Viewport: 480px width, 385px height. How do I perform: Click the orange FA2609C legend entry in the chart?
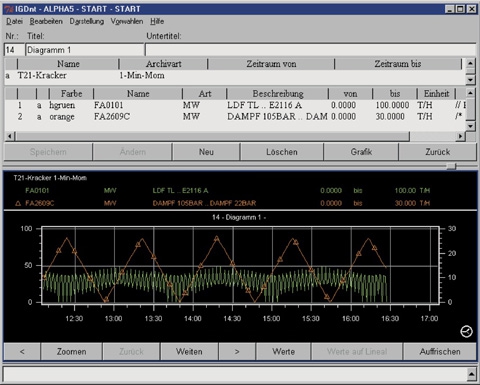(39, 203)
